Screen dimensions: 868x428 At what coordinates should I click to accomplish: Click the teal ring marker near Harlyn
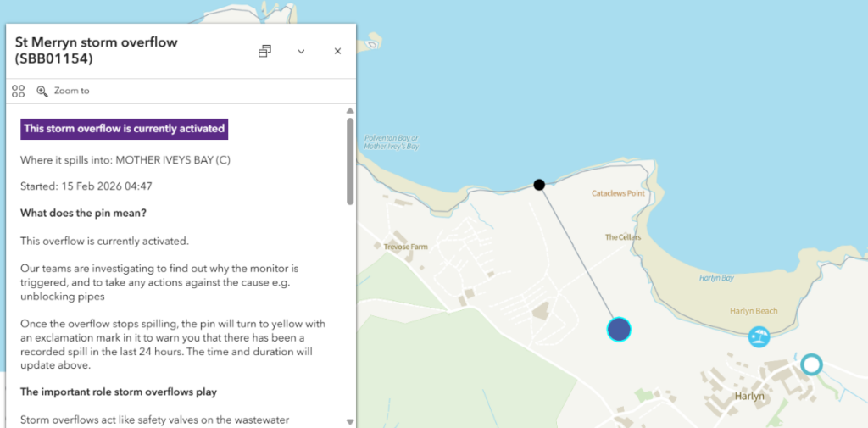coord(811,364)
